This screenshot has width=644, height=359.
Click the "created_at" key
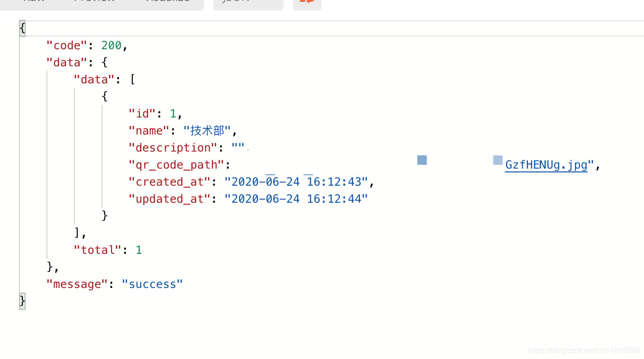coord(170,182)
